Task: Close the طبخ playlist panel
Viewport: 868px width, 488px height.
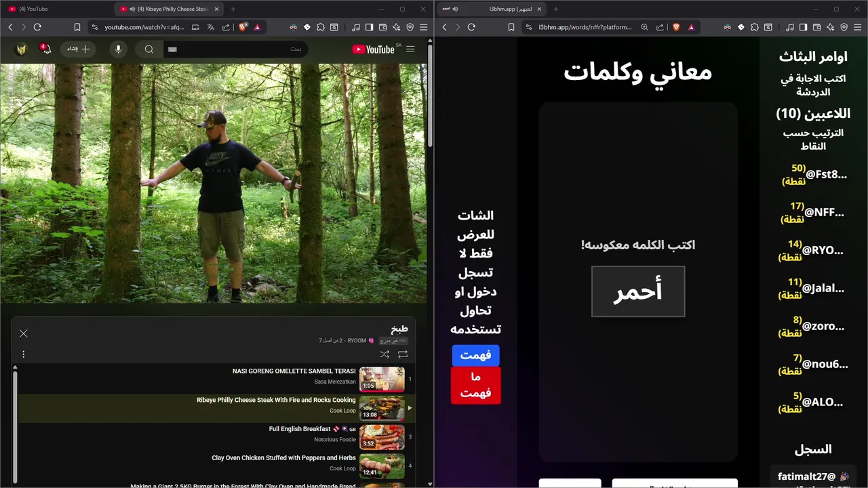Action: [x=24, y=333]
